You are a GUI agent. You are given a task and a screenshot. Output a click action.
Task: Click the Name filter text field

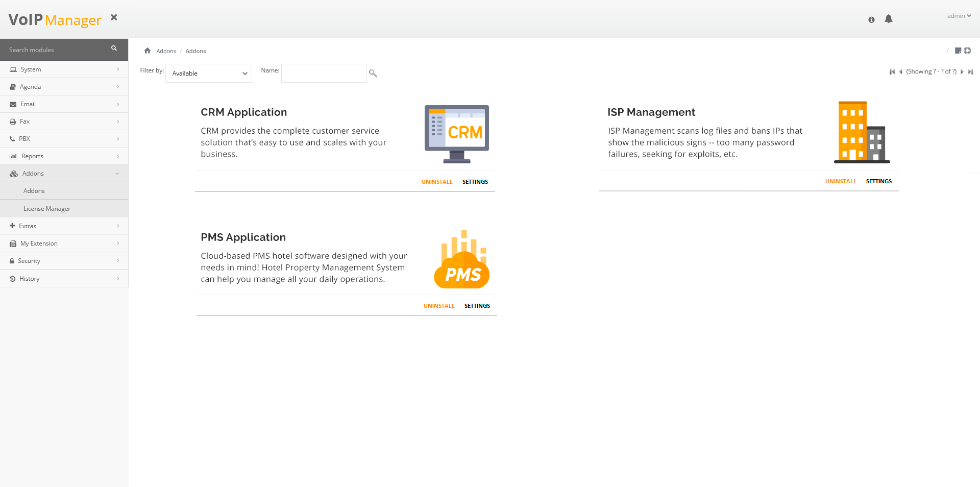pyautogui.click(x=324, y=74)
